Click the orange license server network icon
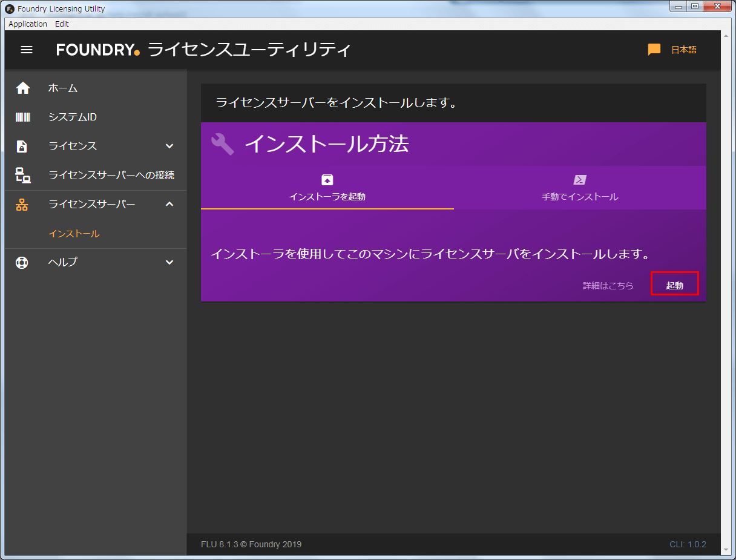Image resolution: width=736 pixels, height=560 pixels. [x=22, y=205]
